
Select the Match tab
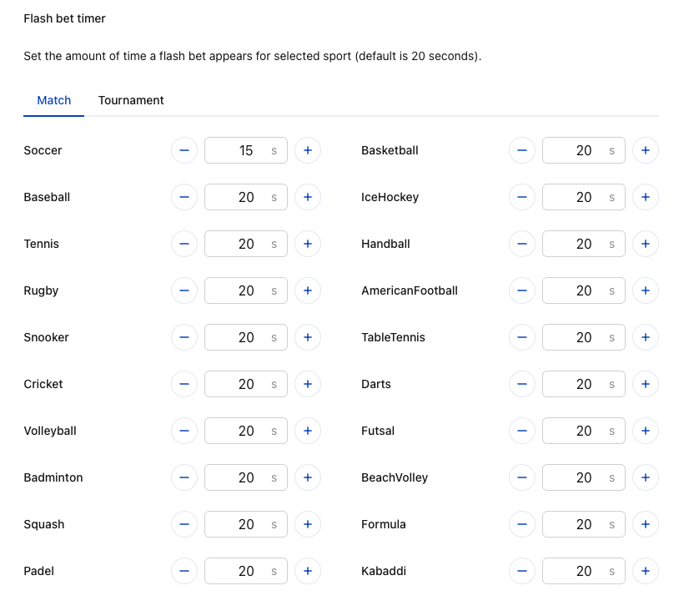[x=53, y=100]
